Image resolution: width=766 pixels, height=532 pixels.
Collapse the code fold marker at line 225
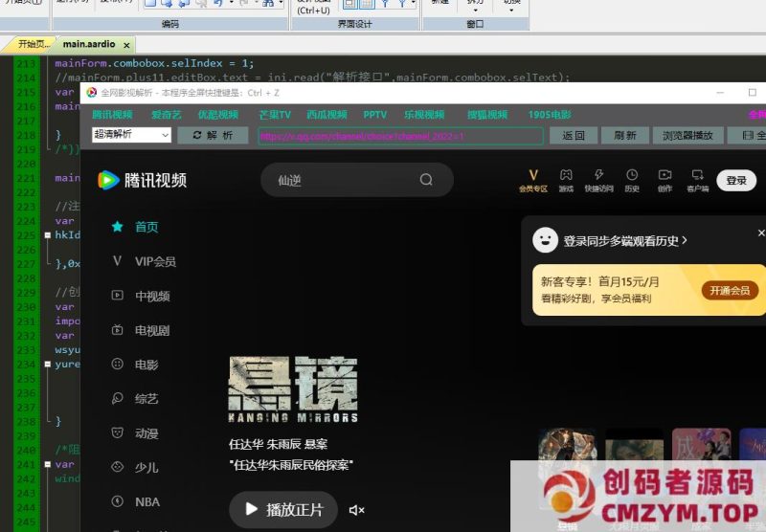(x=47, y=234)
